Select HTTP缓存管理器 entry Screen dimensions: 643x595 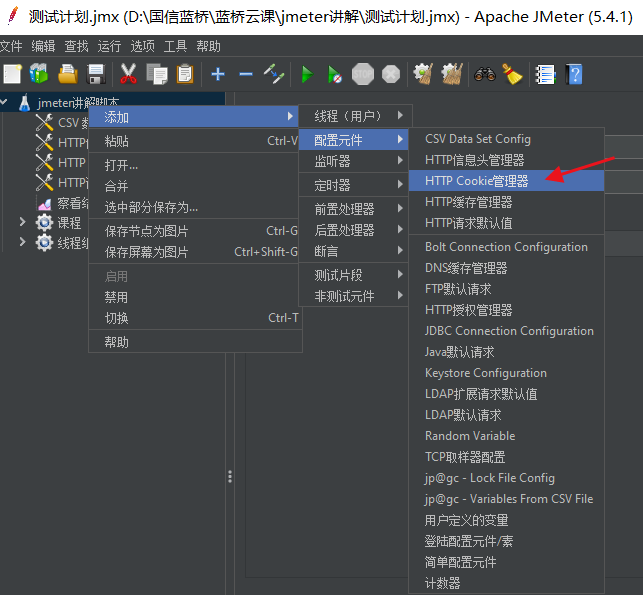coord(506,202)
